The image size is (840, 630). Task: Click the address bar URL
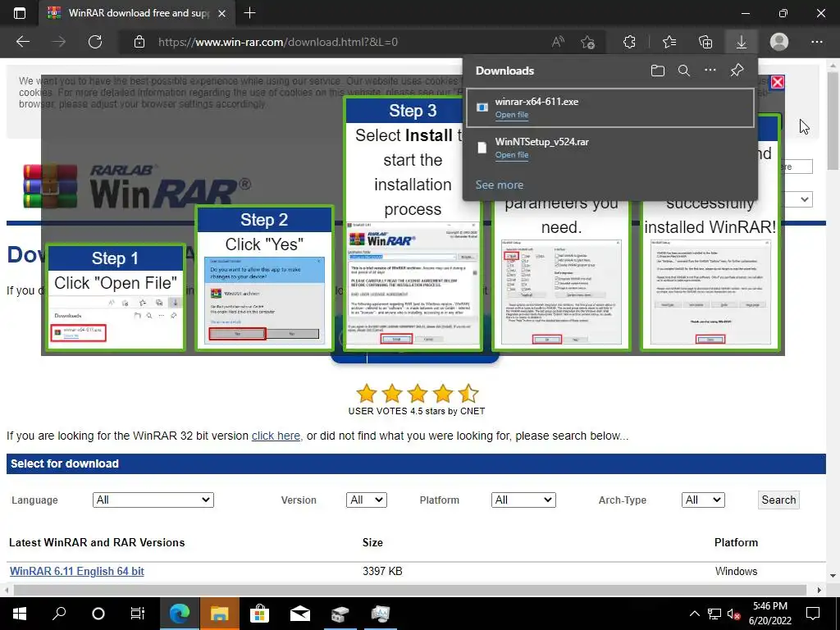pyautogui.click(x=278, y=42)
